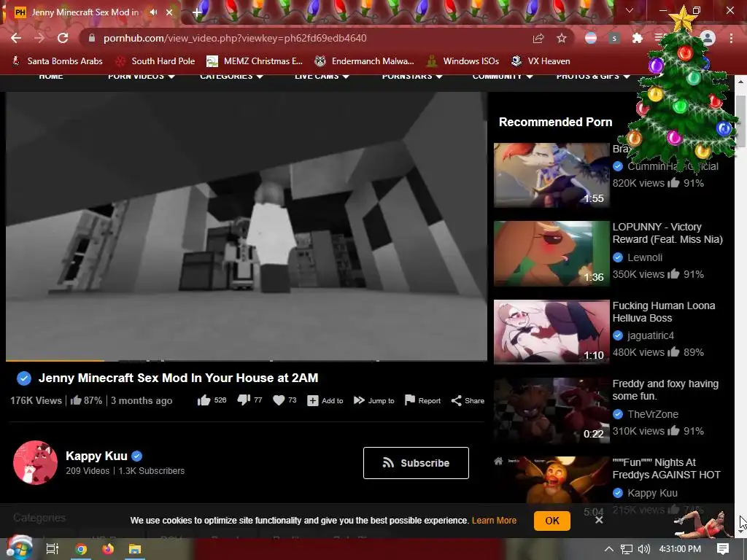Open the Endermanch Malware bookmark
747x560 pixels.
click(x=365, y=61)
